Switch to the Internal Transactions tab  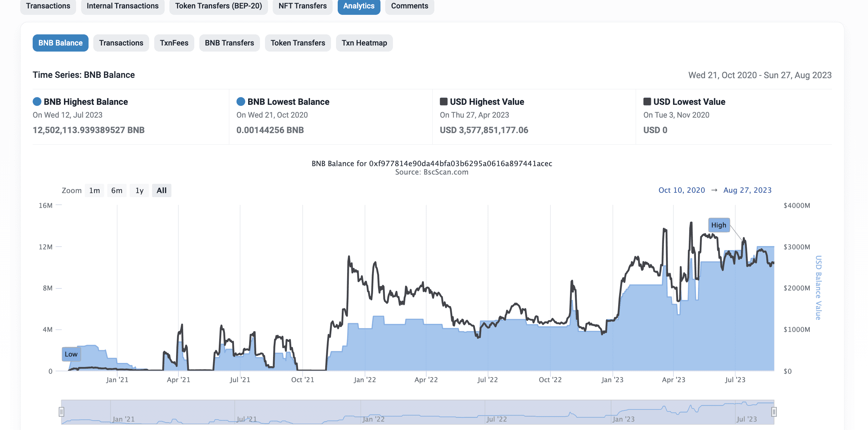pos(122,6)
